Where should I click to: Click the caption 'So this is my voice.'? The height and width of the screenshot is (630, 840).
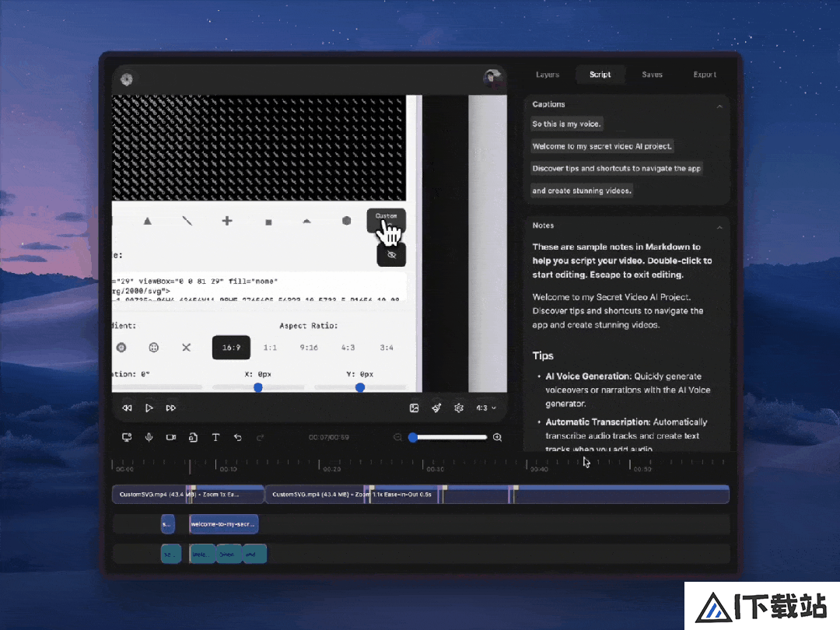tap(566, 124)
